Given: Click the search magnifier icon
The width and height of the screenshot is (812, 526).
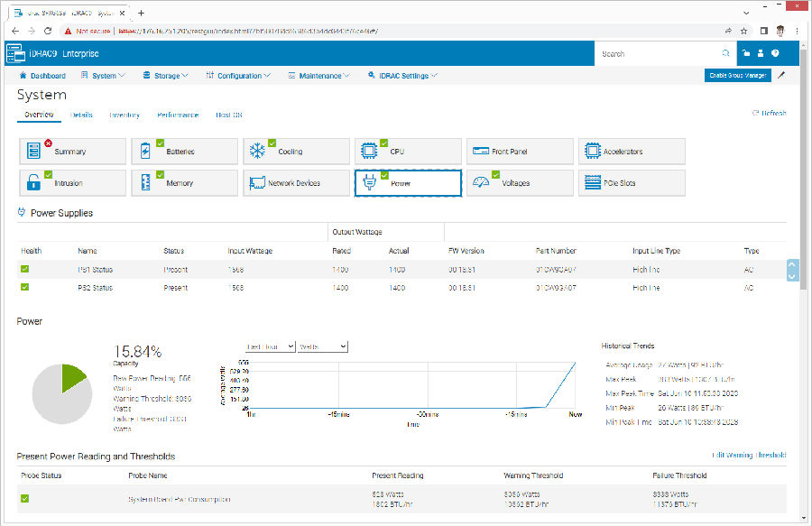Looking at the screenshot, I should pos(724,54).
